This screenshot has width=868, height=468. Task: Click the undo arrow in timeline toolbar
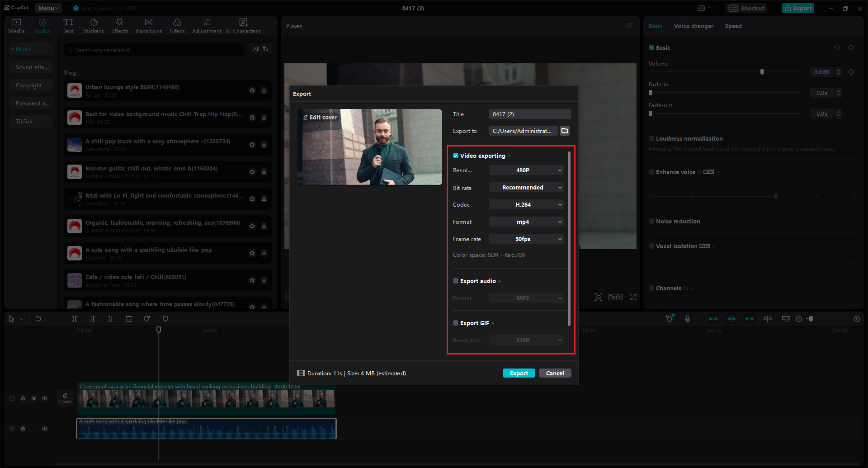(38, 319)
